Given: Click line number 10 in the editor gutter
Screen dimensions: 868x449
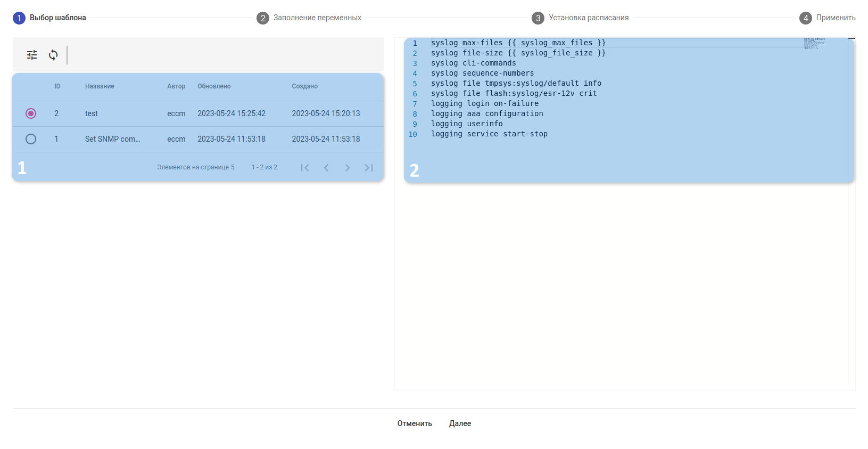Looking at the screenshot, I should point(413,134).
